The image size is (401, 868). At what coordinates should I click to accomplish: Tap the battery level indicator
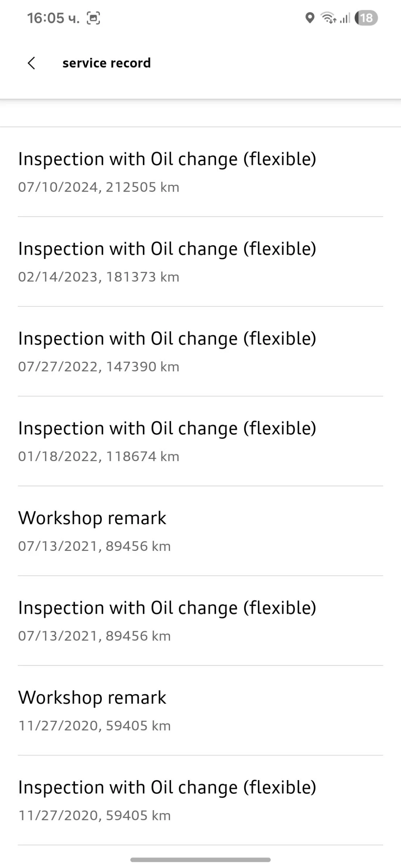point(366,18)
